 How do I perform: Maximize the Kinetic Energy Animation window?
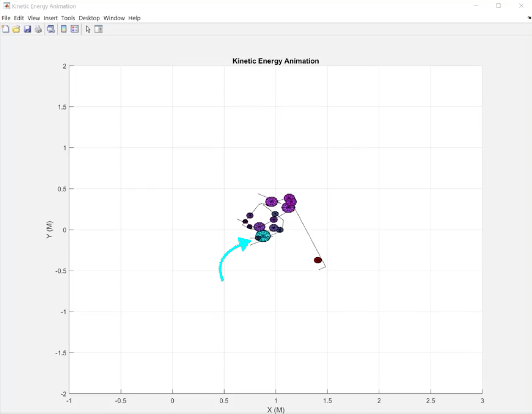point(498,6)
